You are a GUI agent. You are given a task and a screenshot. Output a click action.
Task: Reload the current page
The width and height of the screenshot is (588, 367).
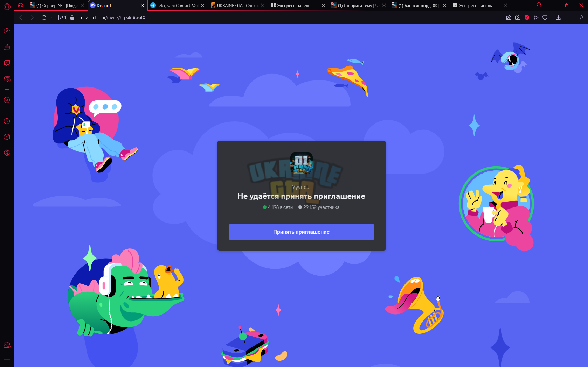click(x=44, y=17)
